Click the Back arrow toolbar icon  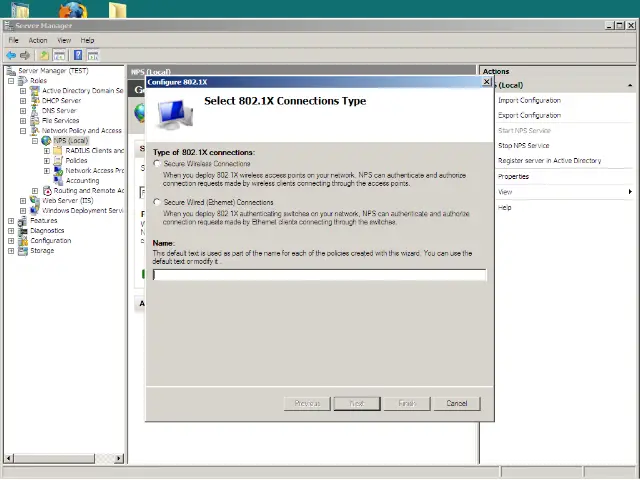(11, 56)
